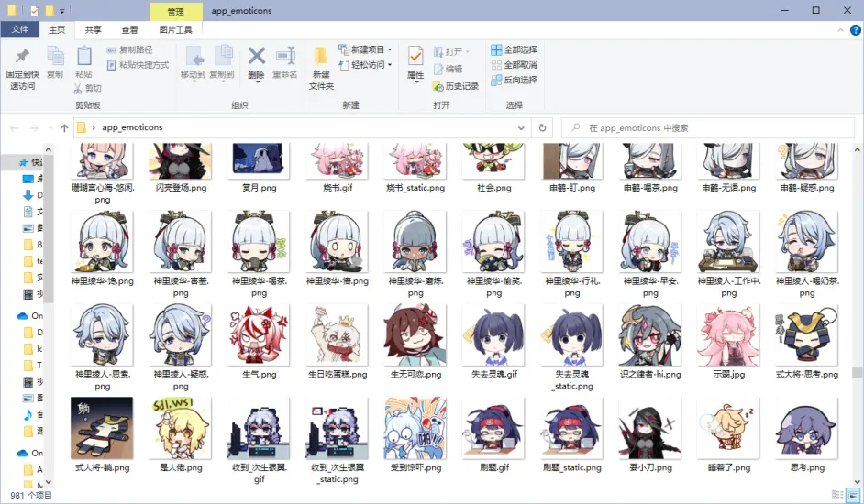Click Select none (全部取消)

coord(515,65)
